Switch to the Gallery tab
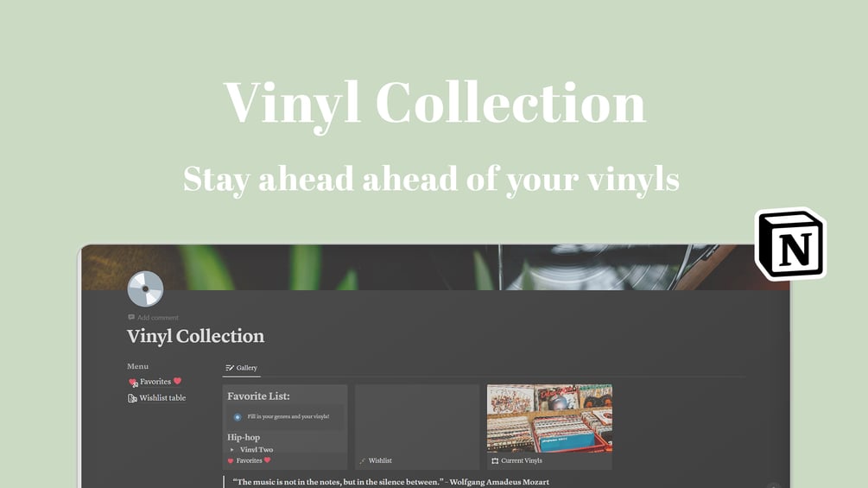868x488 pixels. 241,368
